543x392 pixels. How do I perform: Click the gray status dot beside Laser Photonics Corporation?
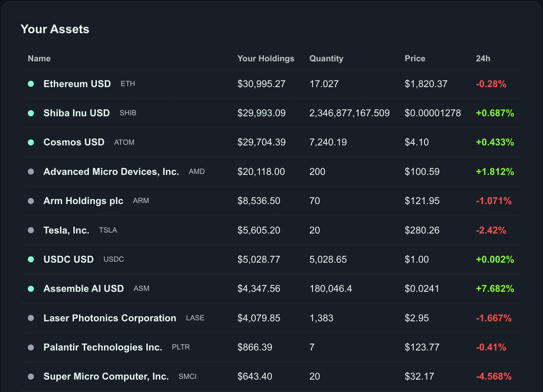tap(31, 318)
